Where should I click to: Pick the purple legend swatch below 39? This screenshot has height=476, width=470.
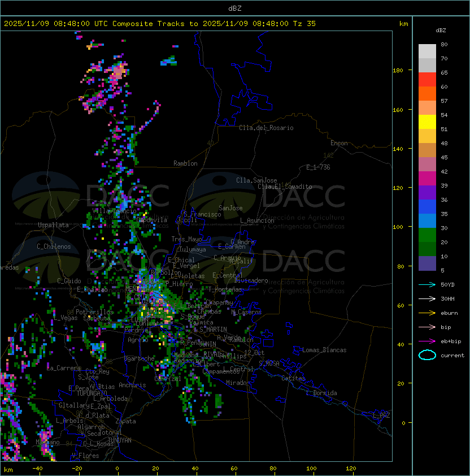point(427,193)
